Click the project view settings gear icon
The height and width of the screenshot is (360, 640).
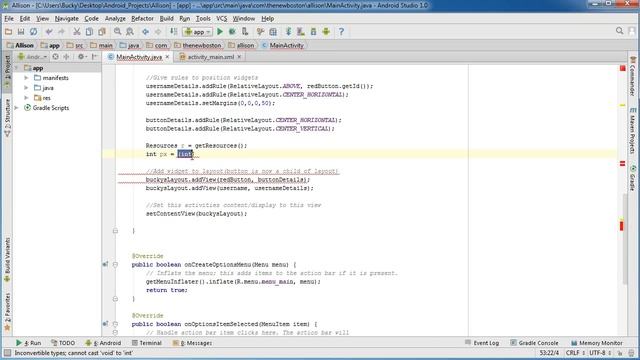(x=81, y=57)
